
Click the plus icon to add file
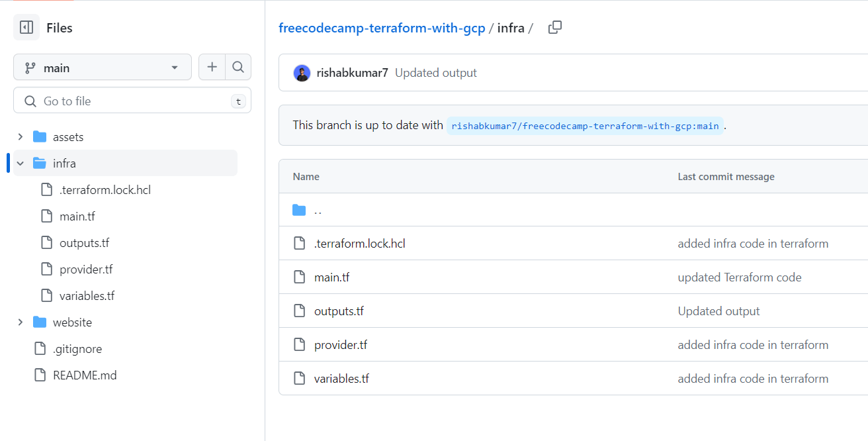212,68
